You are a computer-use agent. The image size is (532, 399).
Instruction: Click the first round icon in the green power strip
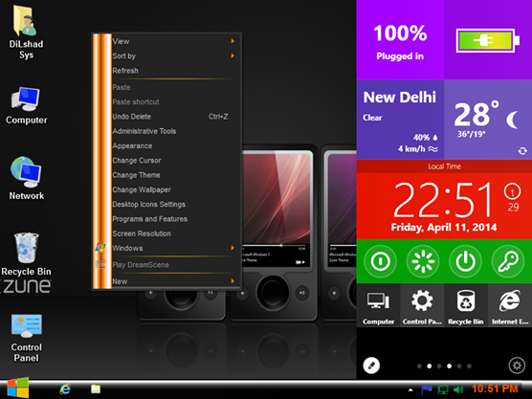tap(380, 261)
